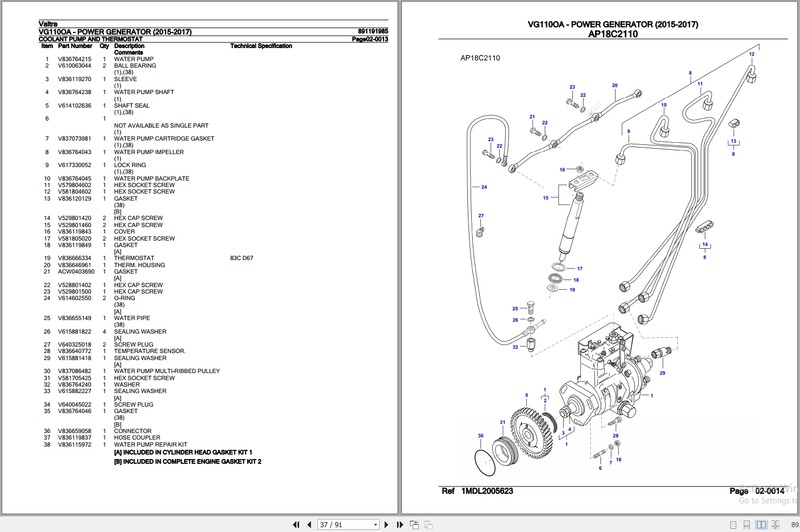Click callout number 12 in the diagram
800x532 pixels.
[x=751, y=54]
